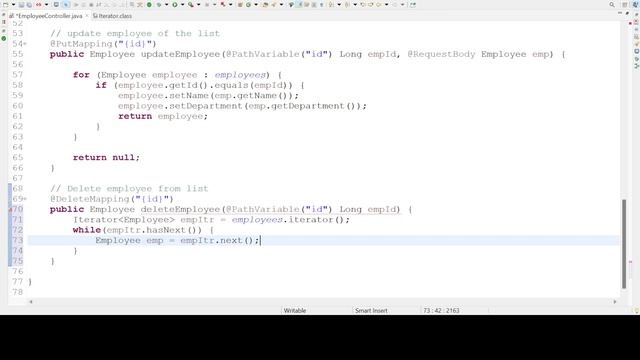Open the Next Annotation dropdown arrow
640x360 pixels.
click(339, 4)
